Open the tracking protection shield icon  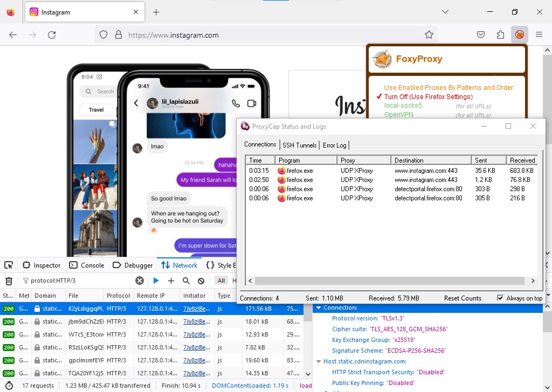[x=103, y=35]
